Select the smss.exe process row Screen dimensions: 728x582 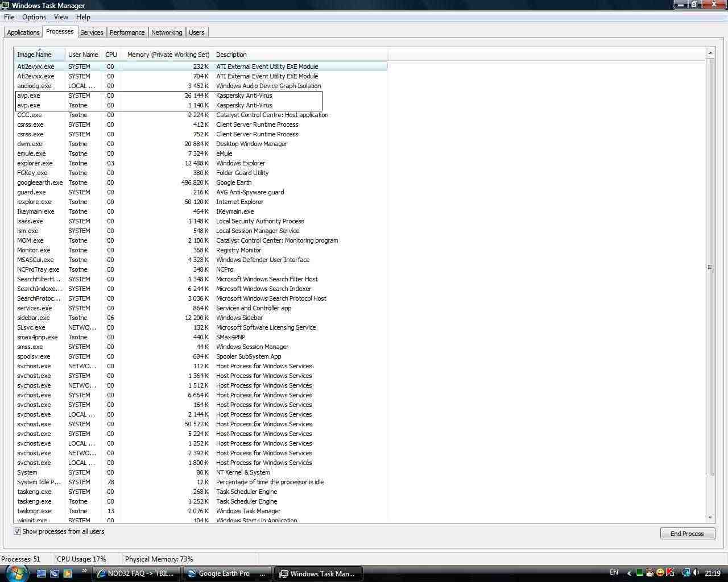(x=201, y=347)
